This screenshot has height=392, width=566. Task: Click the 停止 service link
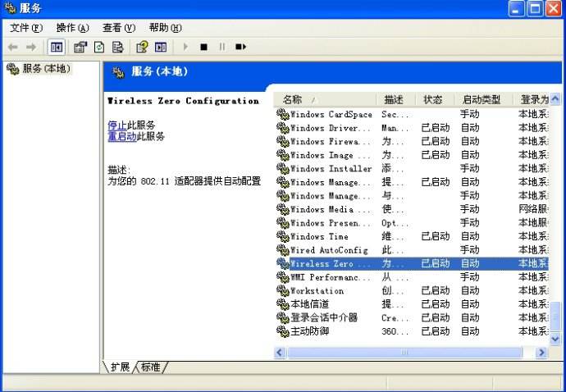click(x=117, y=125)
